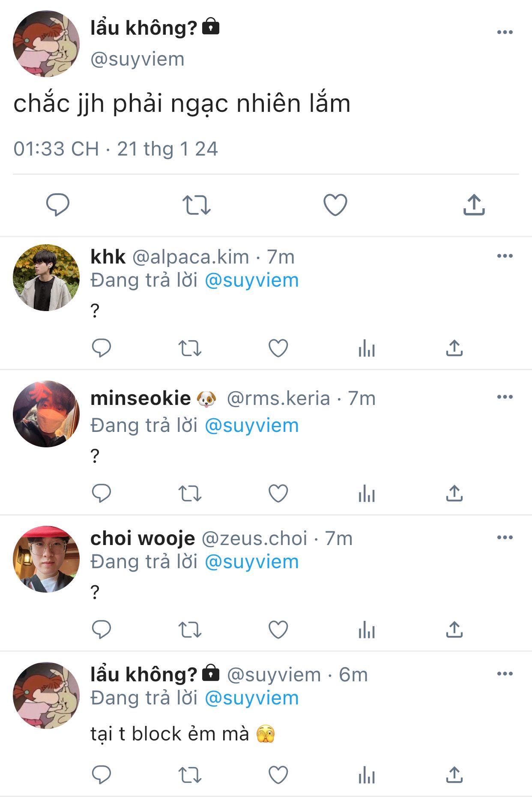532x797 pixels.
Task: Open @suyviem mention in khk's reply
Action: [252, 281]
